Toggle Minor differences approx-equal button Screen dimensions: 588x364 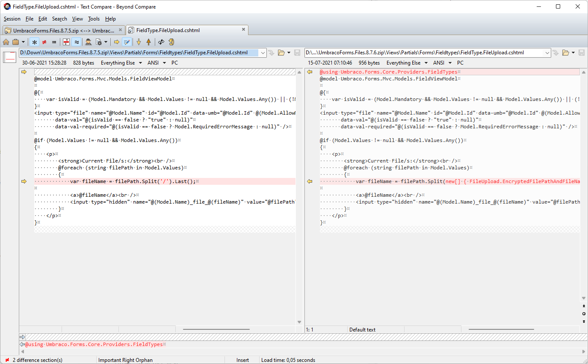(76, 42)
